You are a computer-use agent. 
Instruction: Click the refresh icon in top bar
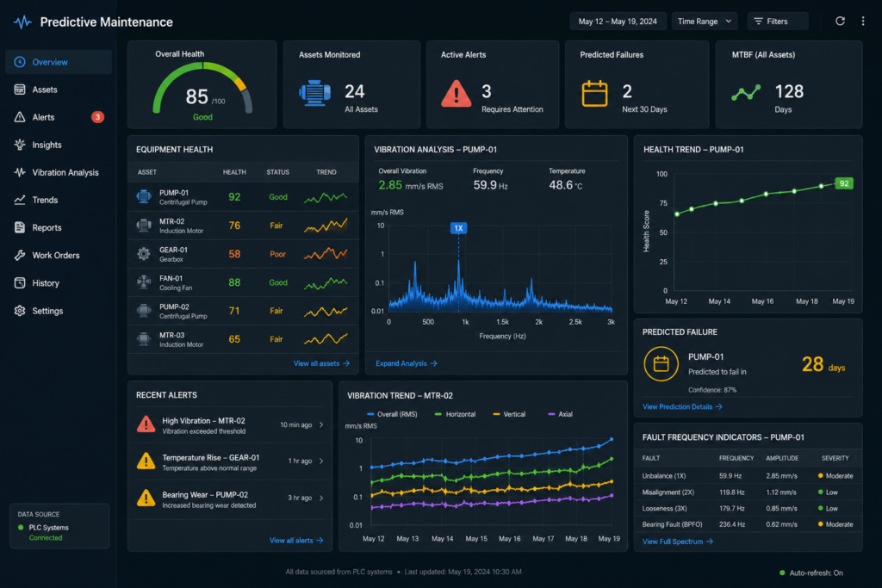tap(840, 21)
